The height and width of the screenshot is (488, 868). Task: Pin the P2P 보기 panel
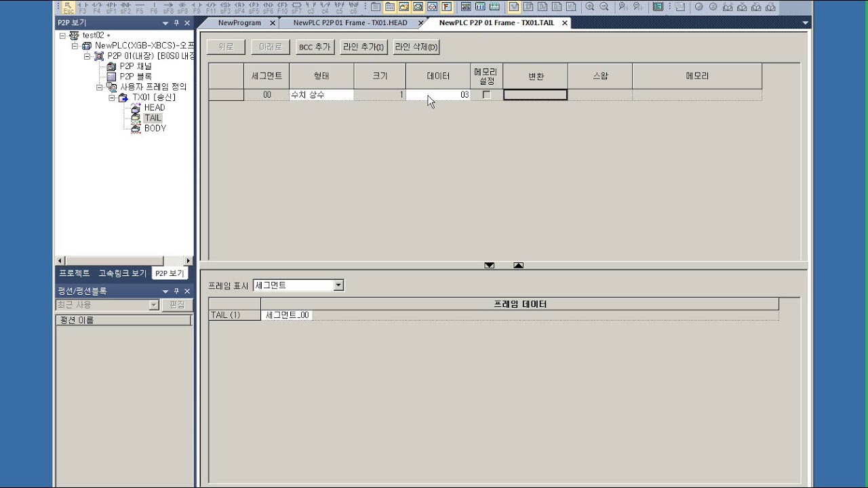(176, 23)
